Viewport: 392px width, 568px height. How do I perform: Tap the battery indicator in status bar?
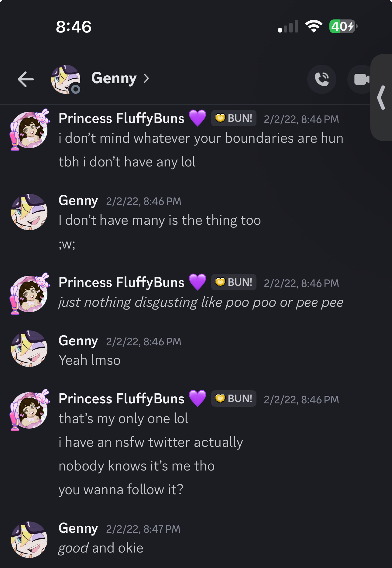pyautogui.click(x=343, y=26)
